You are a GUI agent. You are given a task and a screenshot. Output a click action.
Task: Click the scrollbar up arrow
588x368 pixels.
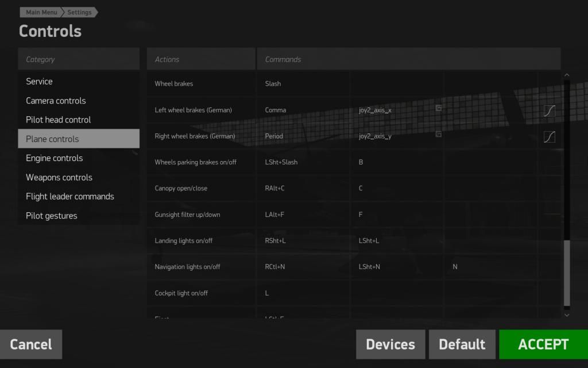click(x=567, y=74)
